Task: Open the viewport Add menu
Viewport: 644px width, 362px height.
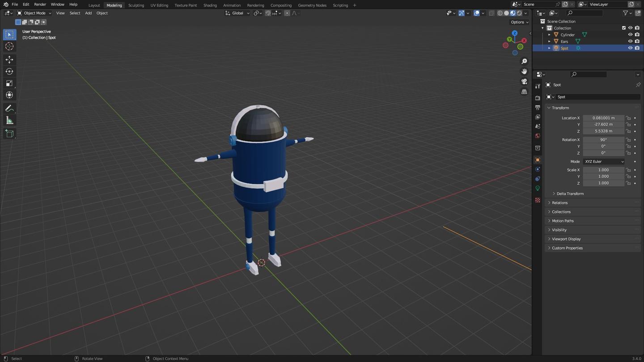Action: coord(89,13)
